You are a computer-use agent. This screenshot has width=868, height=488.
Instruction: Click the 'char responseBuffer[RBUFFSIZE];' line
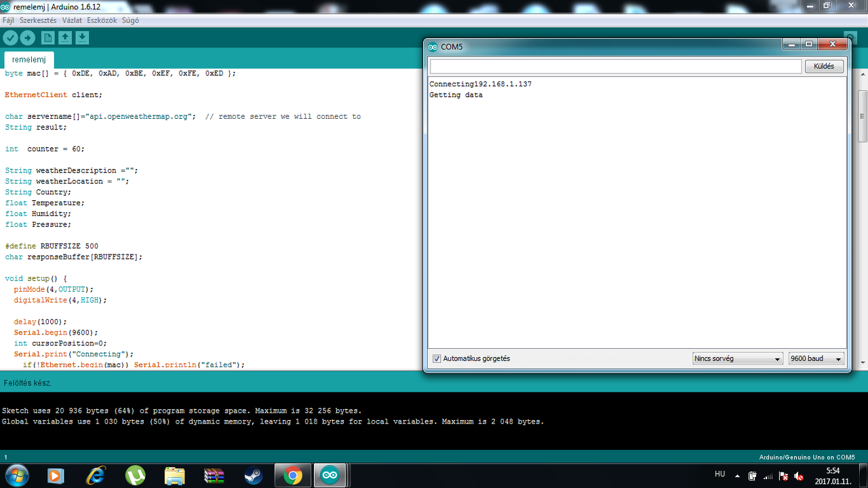point(74,257)
